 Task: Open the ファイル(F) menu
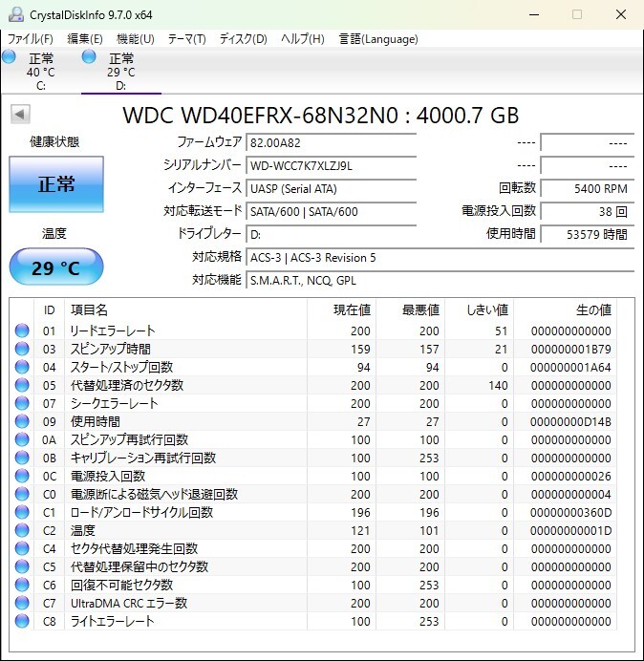pyautogui.click(x=31, y=39)
